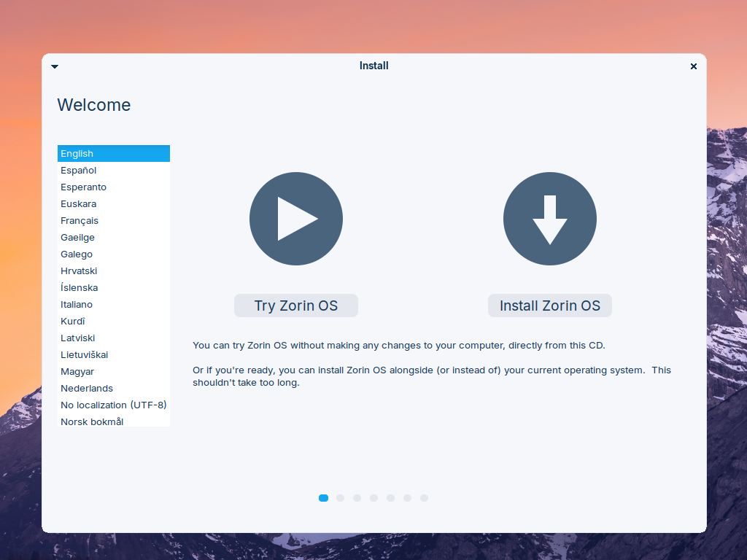
Task: Select No localization (UTF-8) entry
Action: pyautogui.click(x=114, y=405)
